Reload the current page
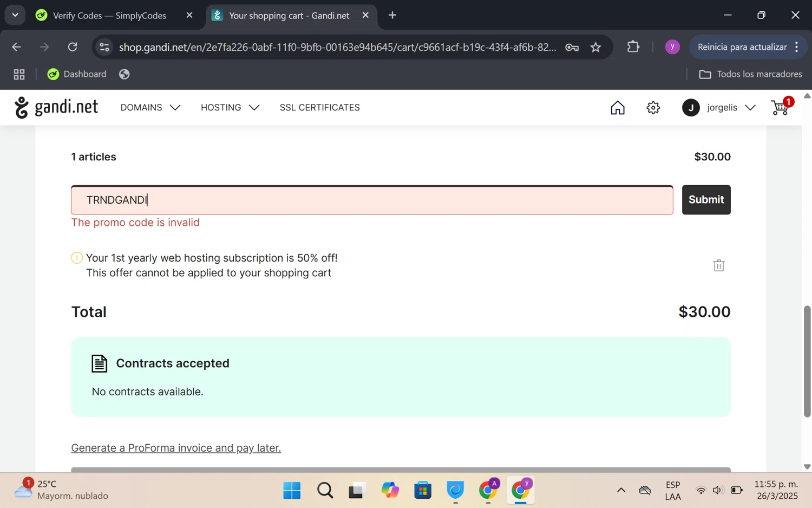The width and height of the screenshot is (812, 508). [73, 47]
